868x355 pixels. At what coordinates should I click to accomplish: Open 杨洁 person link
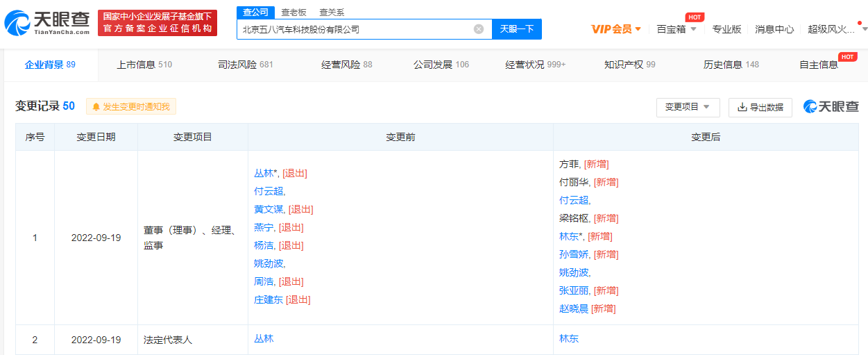pos(264,245)
